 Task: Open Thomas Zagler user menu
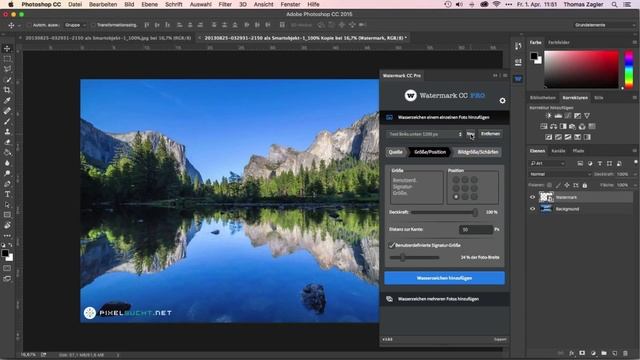[x=583, y=4]
